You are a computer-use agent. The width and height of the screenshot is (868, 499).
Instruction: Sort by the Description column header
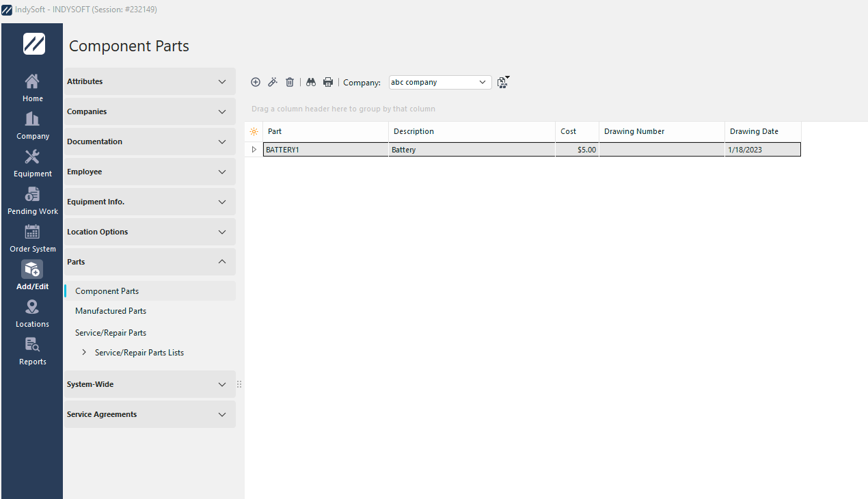(x=472, y=131)
